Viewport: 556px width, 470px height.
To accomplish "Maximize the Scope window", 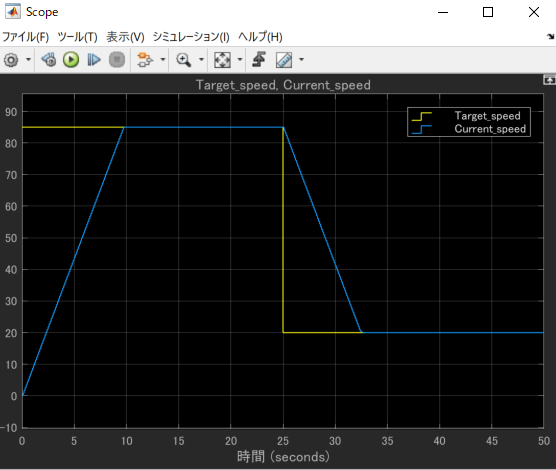I will 488,12.
